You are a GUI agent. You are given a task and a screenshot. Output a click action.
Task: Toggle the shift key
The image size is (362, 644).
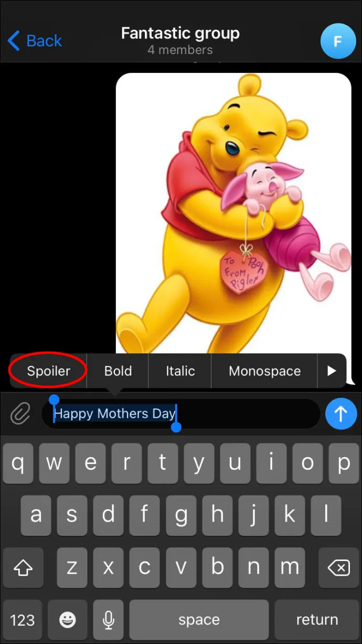click(24, 567)
